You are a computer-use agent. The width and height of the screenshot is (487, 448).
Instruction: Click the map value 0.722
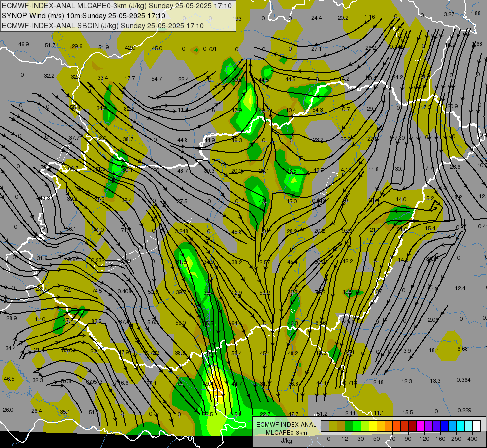click(152, 353)
